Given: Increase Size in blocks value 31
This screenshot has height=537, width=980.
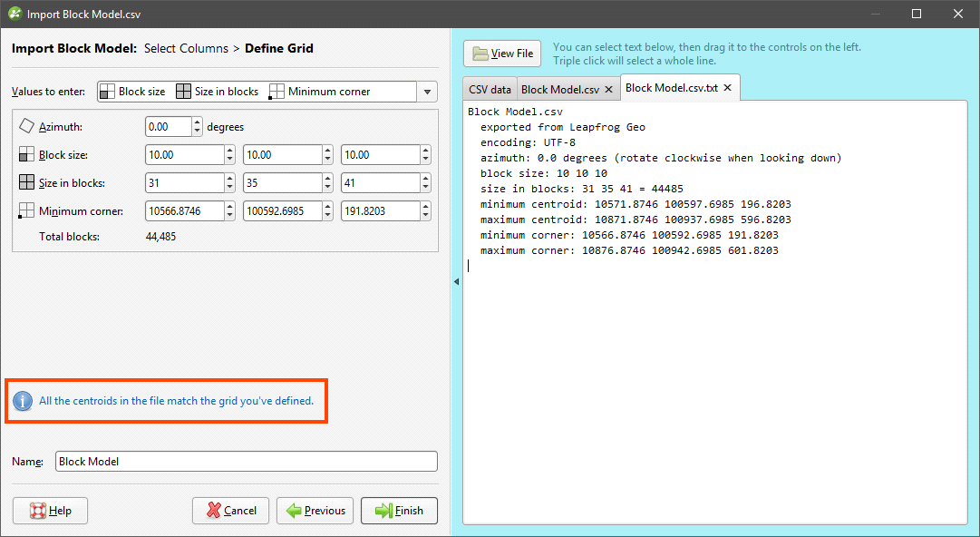Looking at the screenshot, I should pyautogui.click(x=230, y=178).
